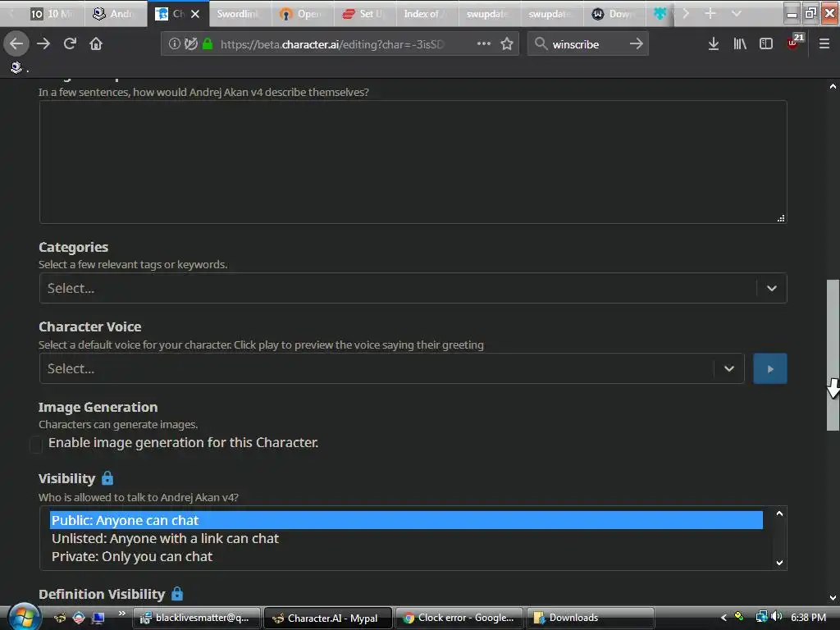840x630 pixels.
Task: Close the current Character.AI tab
Action: pyautogui.click(x=195, y=14)
